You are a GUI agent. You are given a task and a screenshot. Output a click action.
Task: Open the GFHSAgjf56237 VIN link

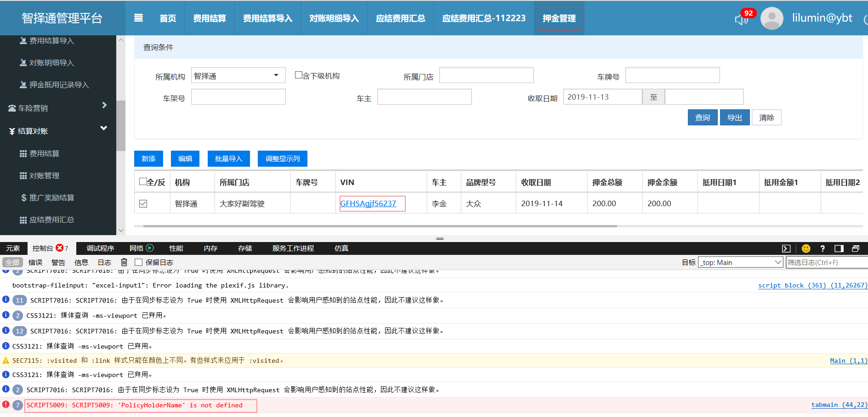tap(368, 203)
